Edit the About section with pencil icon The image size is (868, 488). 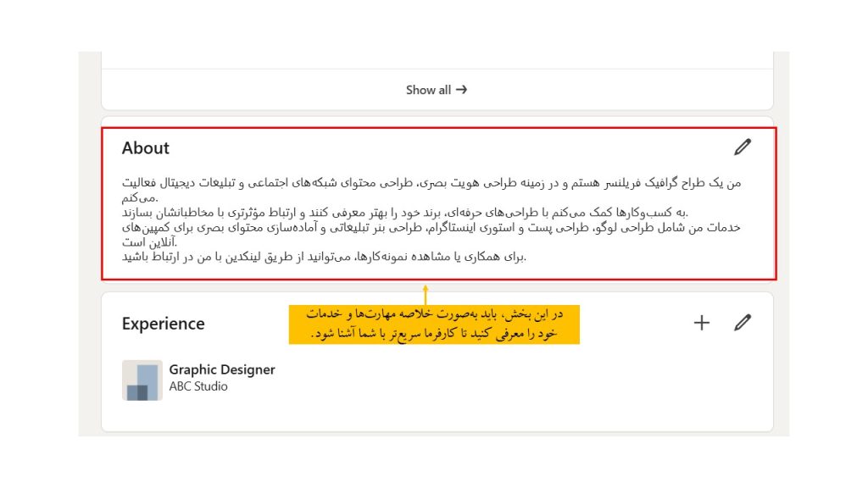pyautogui.click(x=743, y=147)
